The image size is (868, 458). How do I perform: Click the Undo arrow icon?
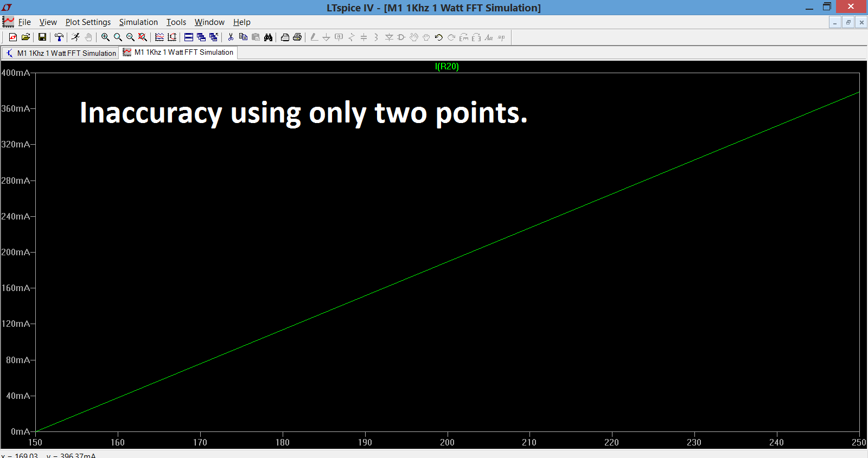click(439, 37)
